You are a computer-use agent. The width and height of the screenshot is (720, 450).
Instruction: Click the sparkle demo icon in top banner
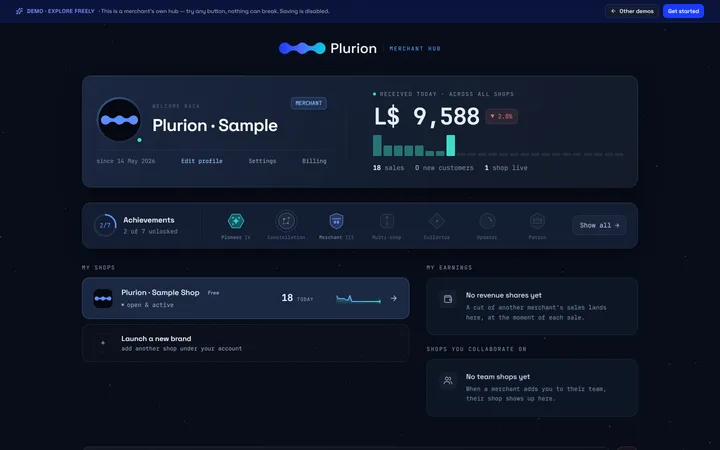tap(19, 11)
